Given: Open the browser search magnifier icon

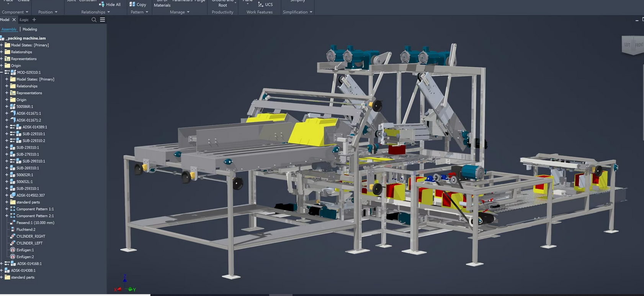Looking at the screenshot, I should tap(94, 20).
